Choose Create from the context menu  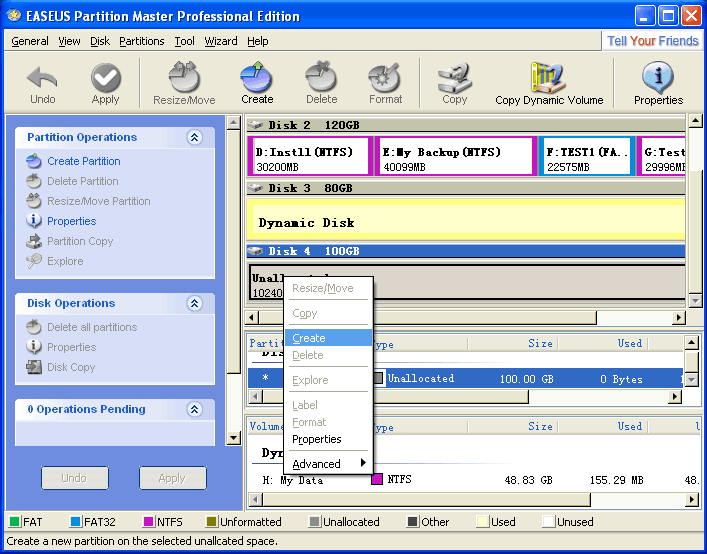pos(328,338)
